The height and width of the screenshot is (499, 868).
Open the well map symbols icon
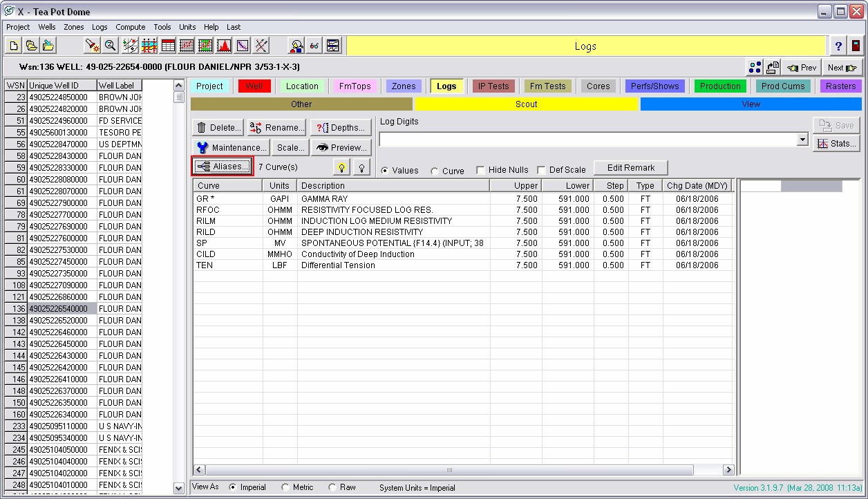(x=130, y=46)
